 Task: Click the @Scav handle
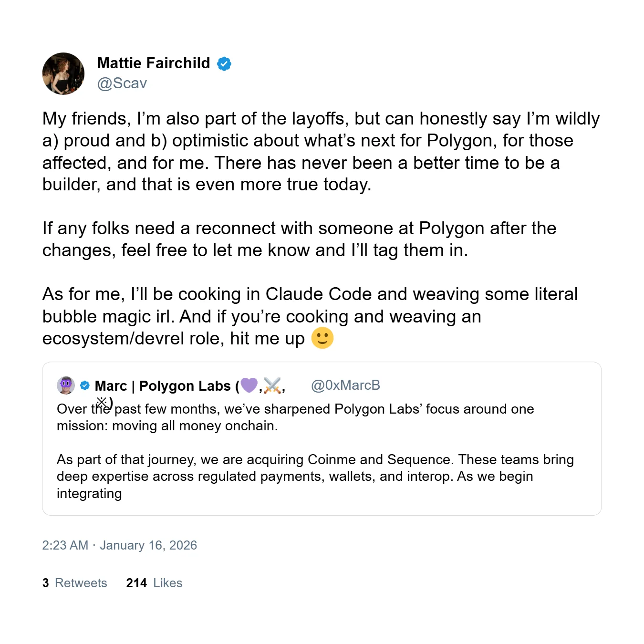pos(122,83)
